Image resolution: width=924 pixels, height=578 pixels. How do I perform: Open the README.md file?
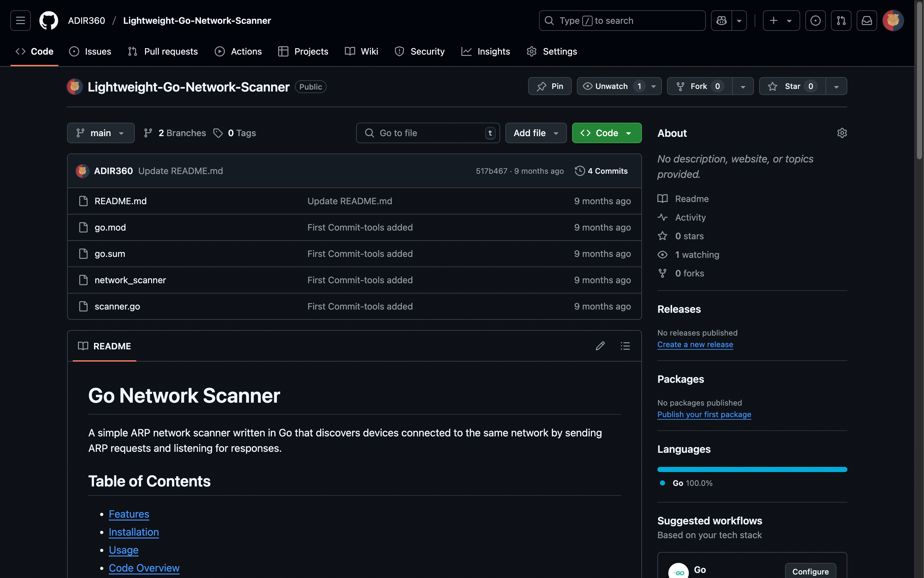[x=121, y=201]
